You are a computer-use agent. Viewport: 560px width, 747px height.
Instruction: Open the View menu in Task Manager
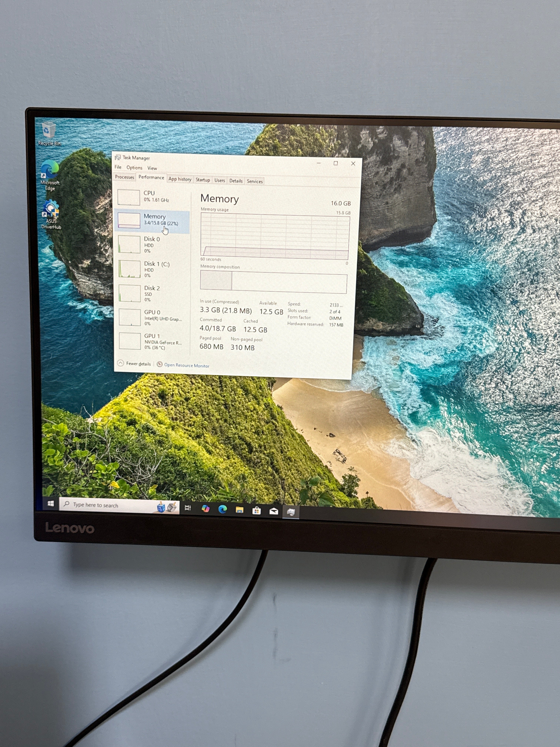coord(152,168)
